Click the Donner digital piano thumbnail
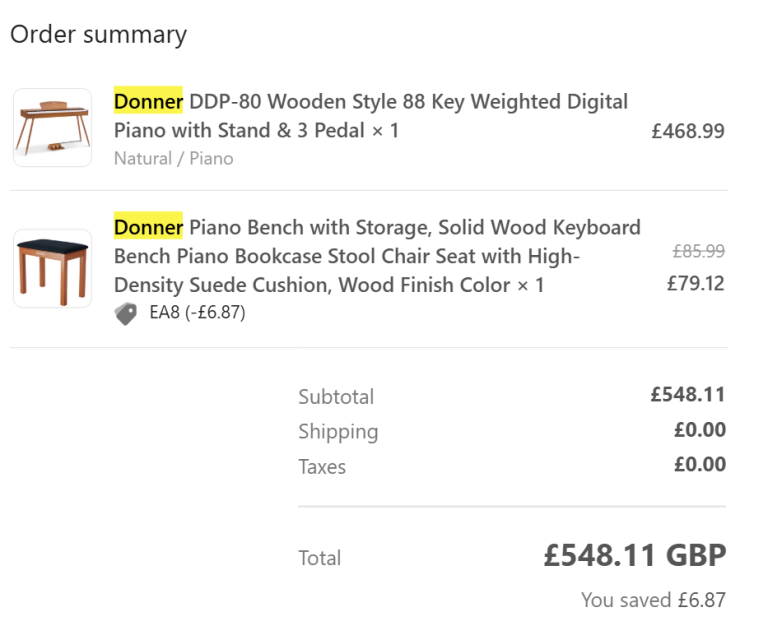 52,128
